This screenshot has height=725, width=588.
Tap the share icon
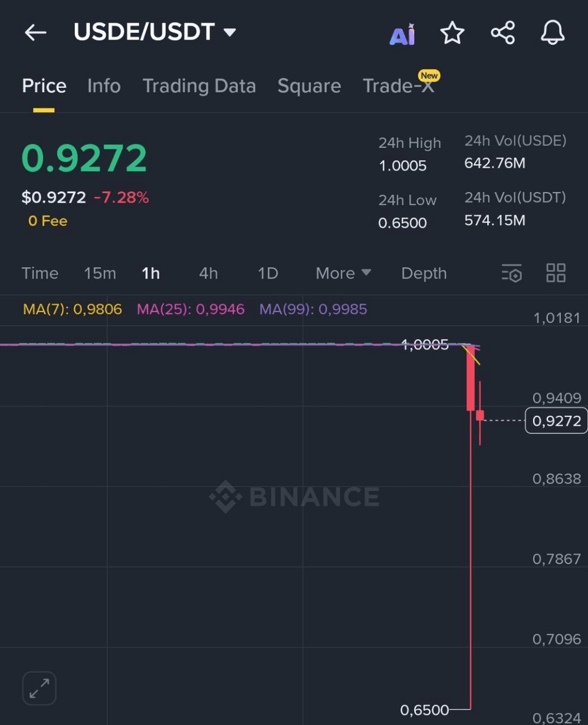pyautogui.click(x=503, y=33)
